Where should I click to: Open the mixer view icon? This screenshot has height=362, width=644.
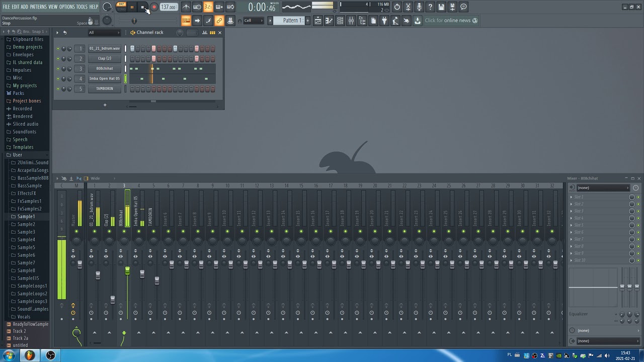click(351, 21)
